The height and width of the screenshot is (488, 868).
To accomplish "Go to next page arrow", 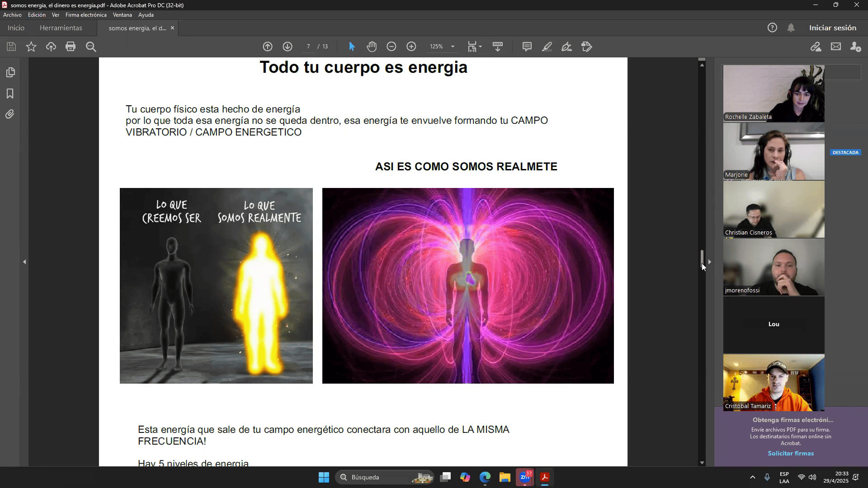I will click(288, 47).
